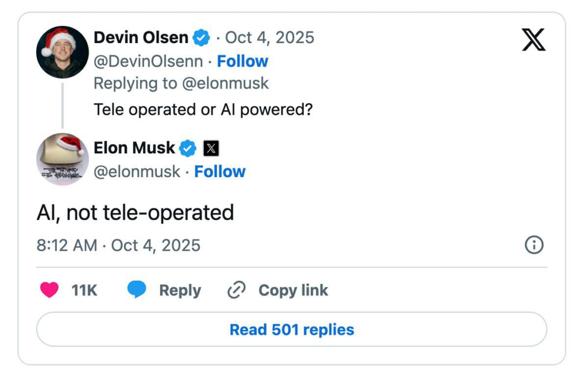The image size is (588, 377).
Task: Click Devin Olsen's blue verified badge
Action: click(x=201, y=38)
